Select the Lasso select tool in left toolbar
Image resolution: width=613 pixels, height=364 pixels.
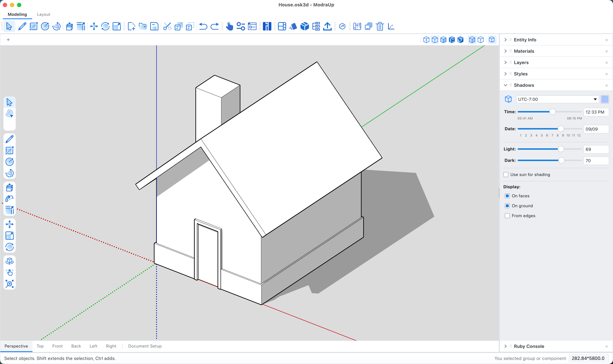pyautogui.click(x=10, y=114)
